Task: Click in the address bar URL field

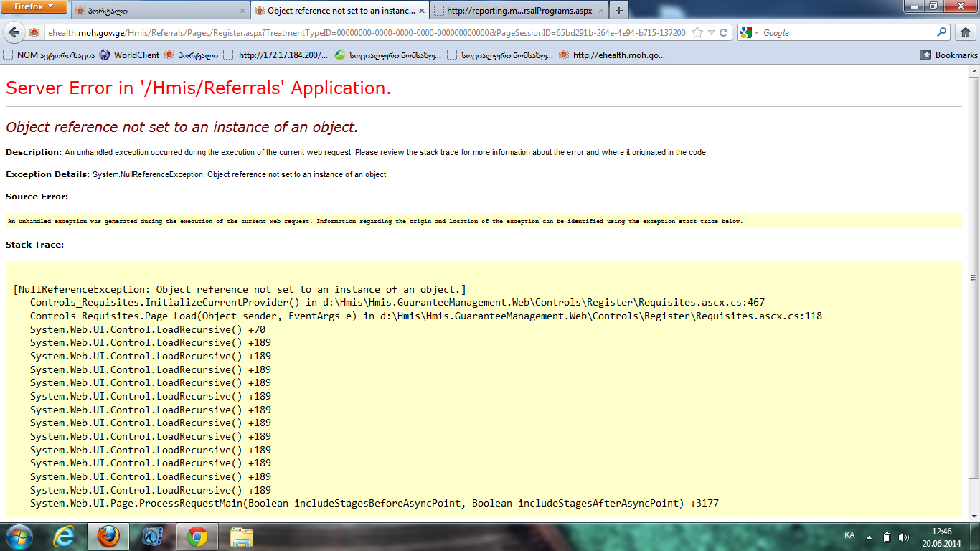Action: [x=359, y=33]
